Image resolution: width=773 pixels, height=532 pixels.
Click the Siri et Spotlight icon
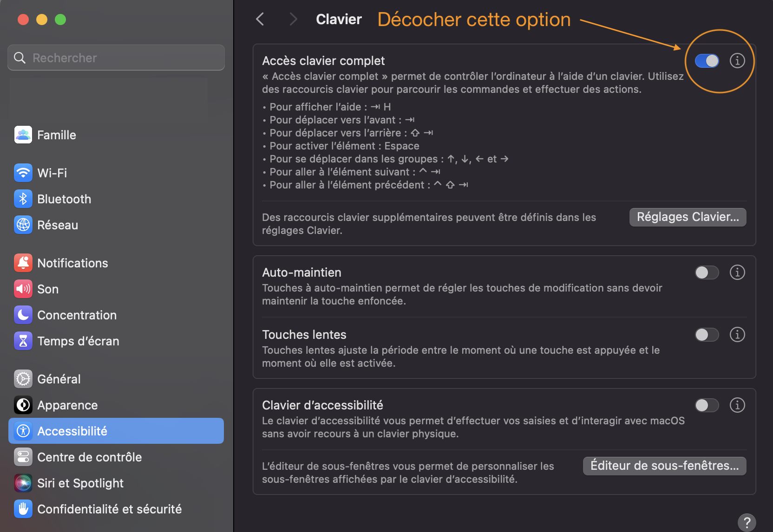click(x=23, y=483)
